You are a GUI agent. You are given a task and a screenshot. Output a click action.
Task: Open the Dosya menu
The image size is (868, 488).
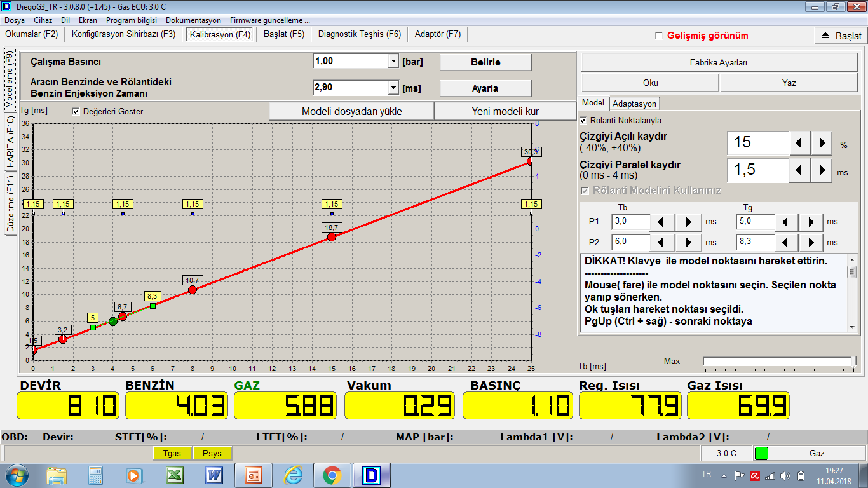(x=15, y=20)
